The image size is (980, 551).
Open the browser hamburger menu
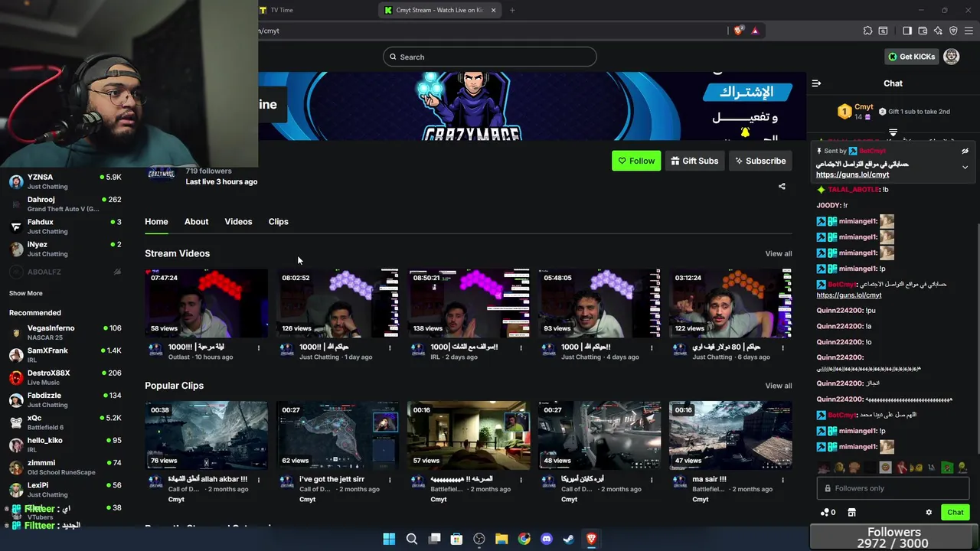pyautogui.click(x=969, y=31)
